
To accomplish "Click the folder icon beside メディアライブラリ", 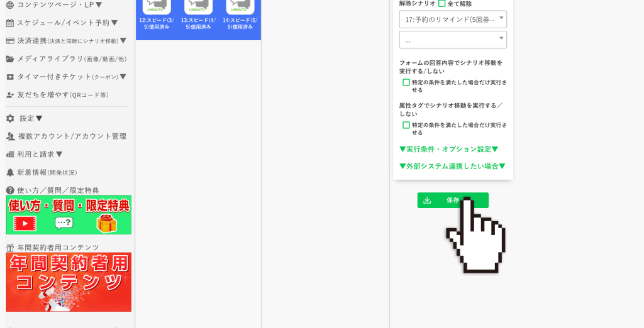I will click(x=10, y=58).
